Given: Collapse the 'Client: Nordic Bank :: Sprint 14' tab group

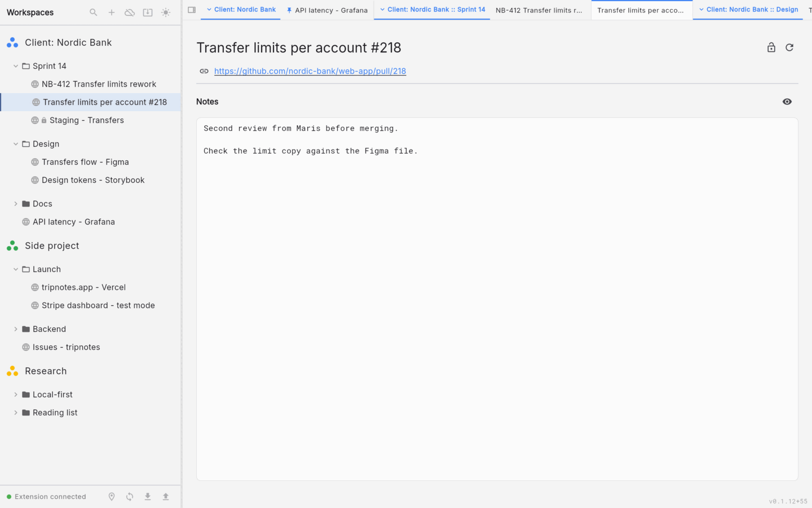Looking at the screenshot, I should (382, 10).
